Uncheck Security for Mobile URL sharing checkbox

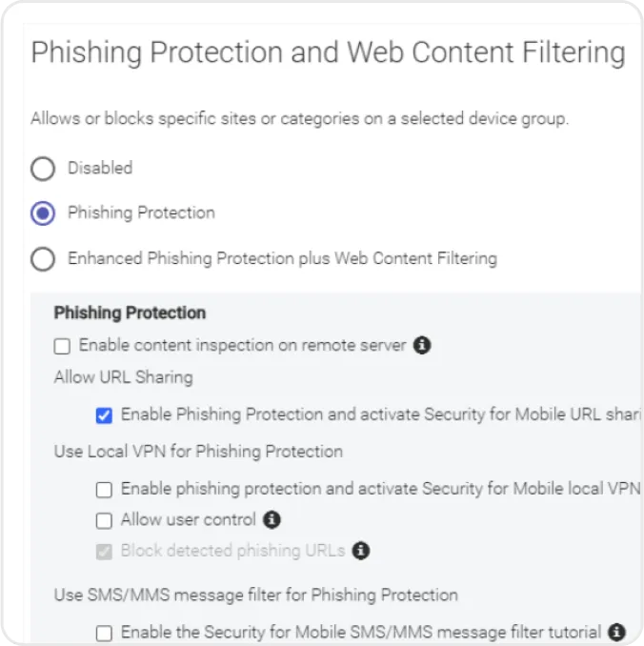coord(104,415)
